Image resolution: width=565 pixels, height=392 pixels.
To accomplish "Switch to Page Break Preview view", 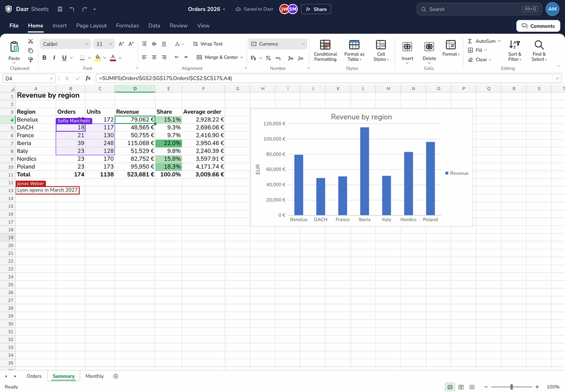I will coord(472,387).
